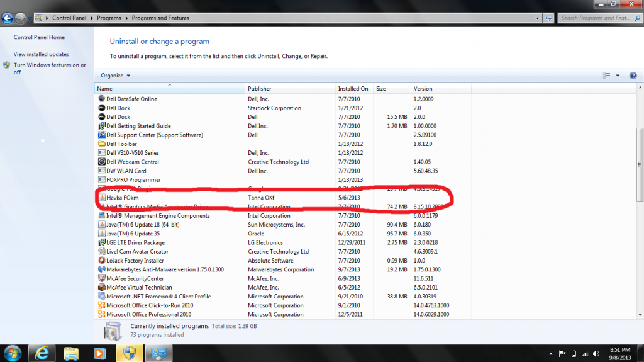The image size is (644, 362).
Task: Click the Forward navigation arrow
Action: [20, 18]
